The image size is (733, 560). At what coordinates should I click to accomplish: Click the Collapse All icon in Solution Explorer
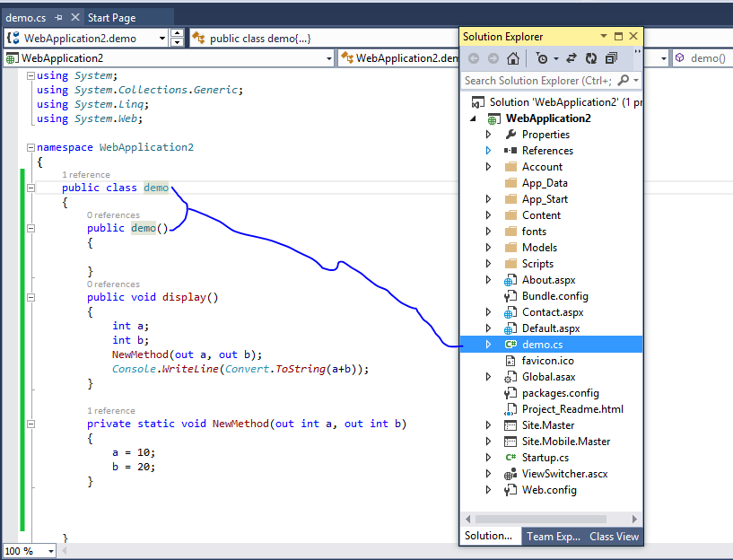pyautogui.click(x=611, y=58)
